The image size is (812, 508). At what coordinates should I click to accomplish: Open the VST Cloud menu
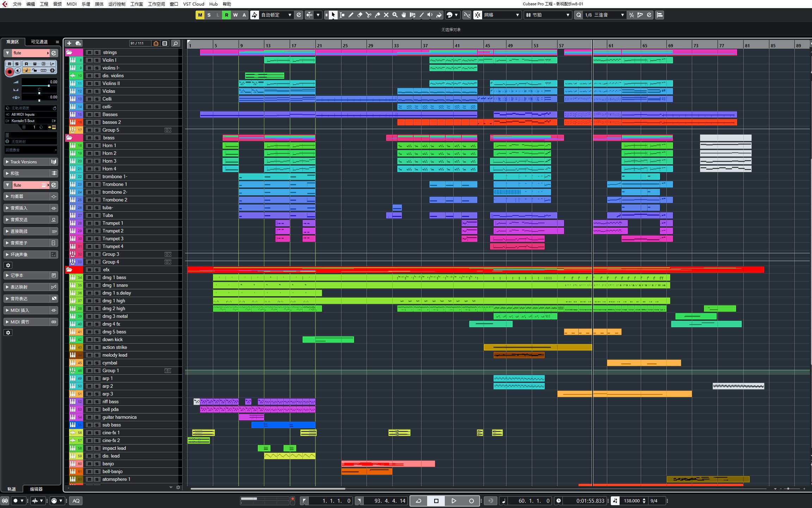click(x=193, y=4)
